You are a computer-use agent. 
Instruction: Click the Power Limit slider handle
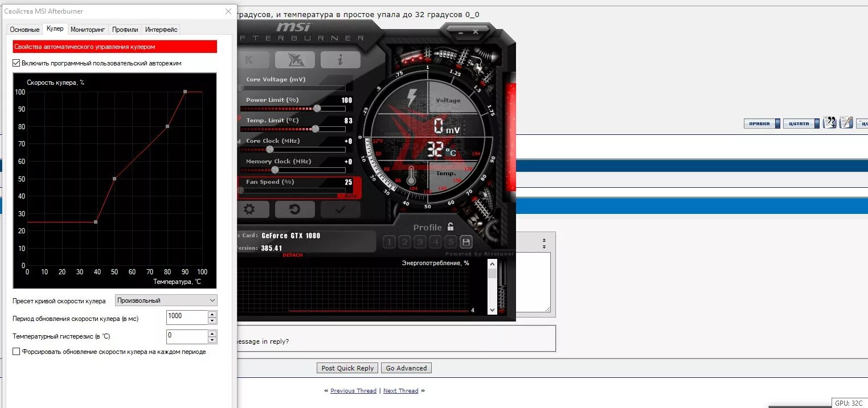[x=317, y=108]
